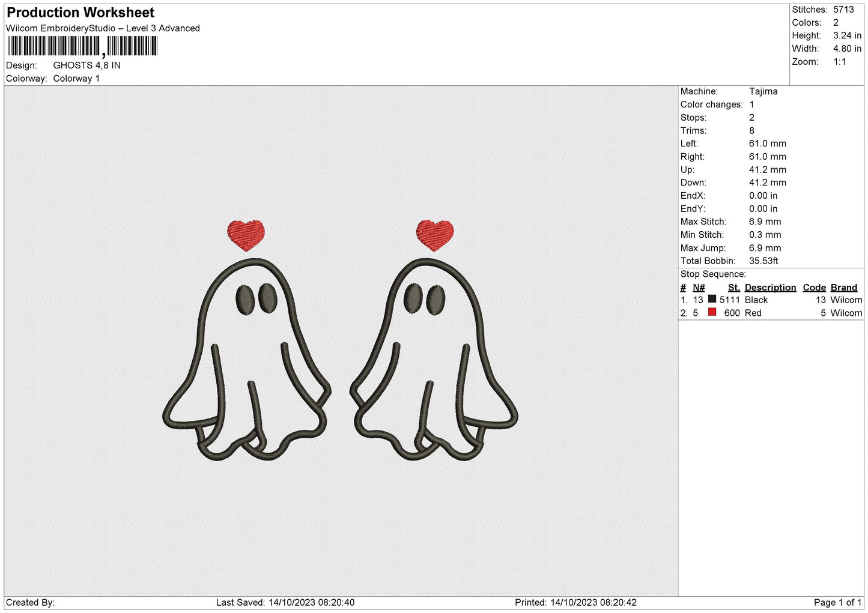Click the 'Down:' label
868x613 pixels.
tap(693, 183)
